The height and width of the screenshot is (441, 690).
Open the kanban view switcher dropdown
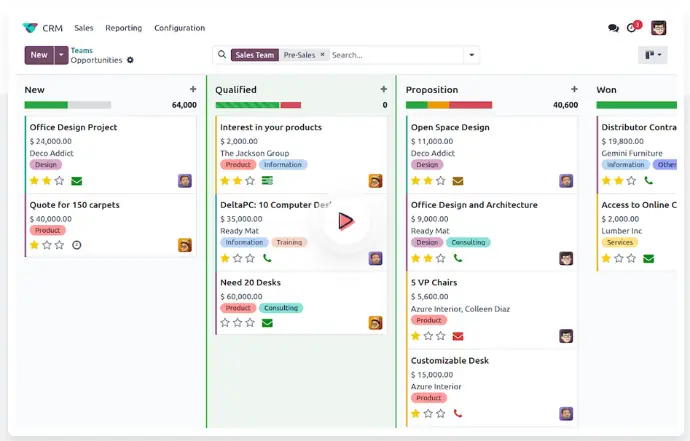pos(652,55)
